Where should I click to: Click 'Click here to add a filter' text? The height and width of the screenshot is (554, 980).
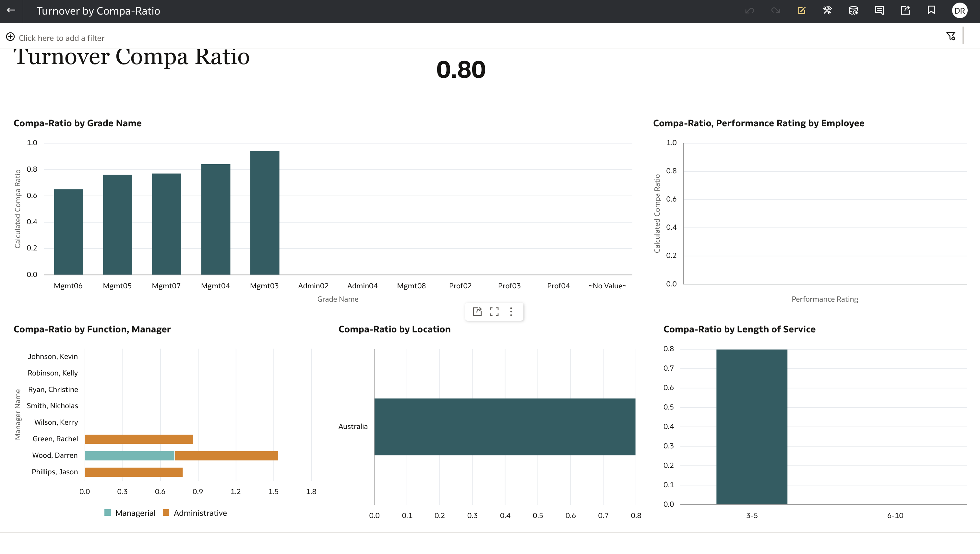[61, 38]
